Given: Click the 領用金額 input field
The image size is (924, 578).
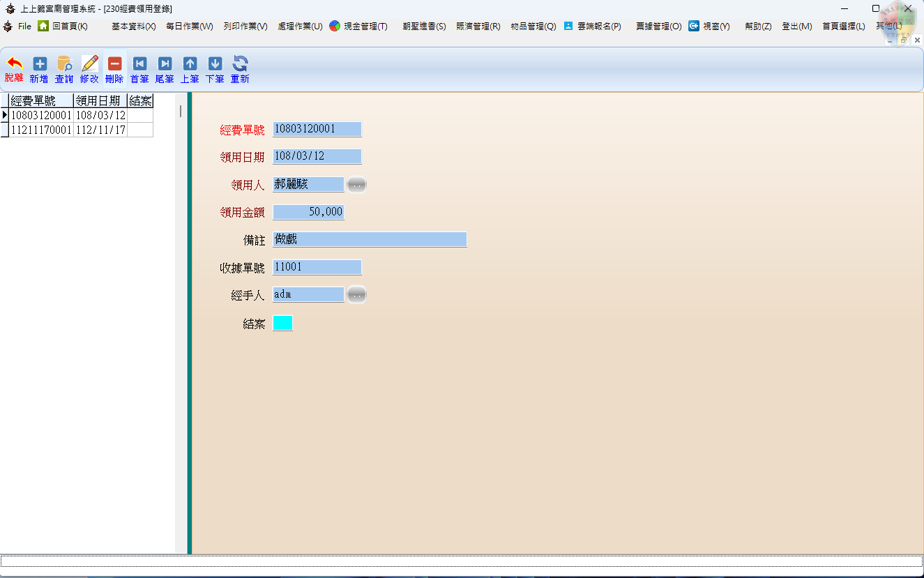Looking at the screenshot, I should point(308,212).
